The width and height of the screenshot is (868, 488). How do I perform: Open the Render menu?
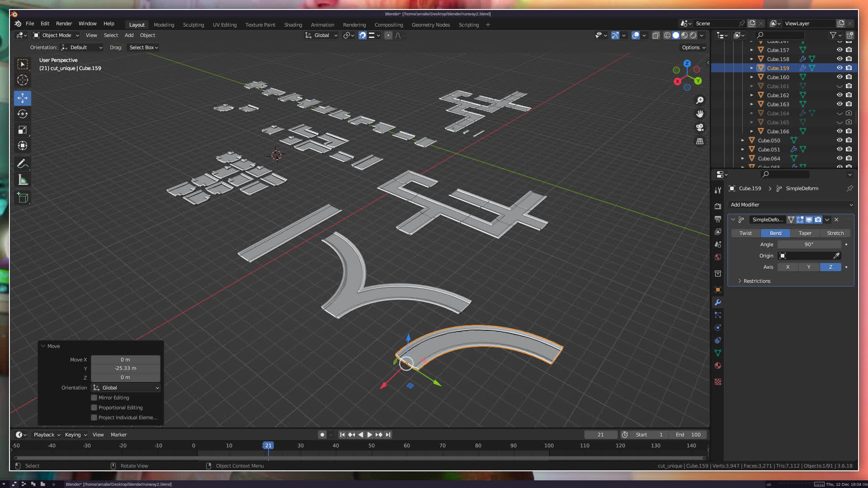pyautogui.click(x=64, y=23)
